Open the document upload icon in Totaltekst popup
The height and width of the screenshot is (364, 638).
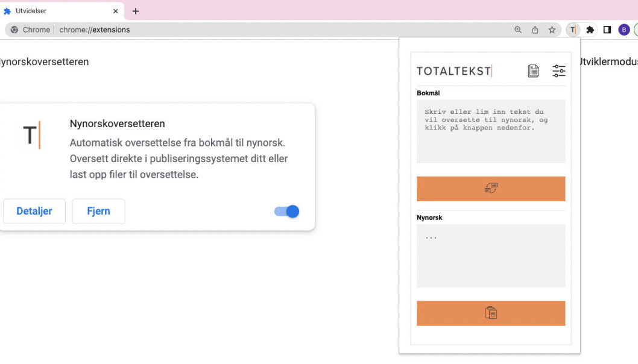tap(534, 71)
